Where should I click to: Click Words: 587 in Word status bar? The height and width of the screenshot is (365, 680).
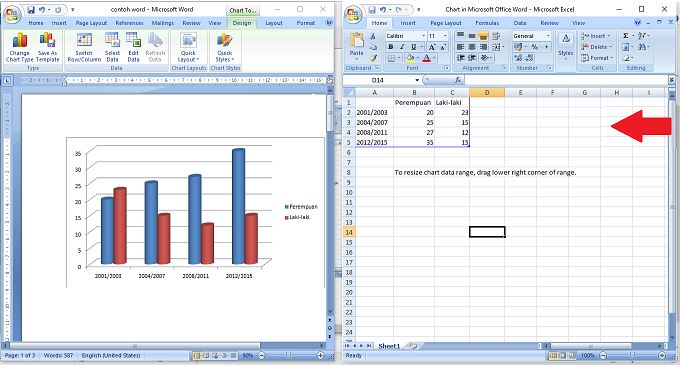click(59, 355)
